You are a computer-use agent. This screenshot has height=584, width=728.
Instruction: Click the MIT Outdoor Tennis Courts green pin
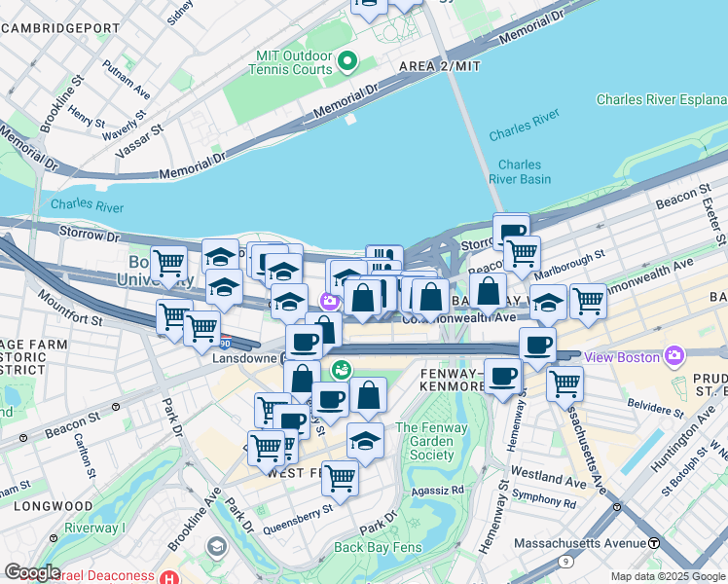pyautogui.click(x=346, y=61)
